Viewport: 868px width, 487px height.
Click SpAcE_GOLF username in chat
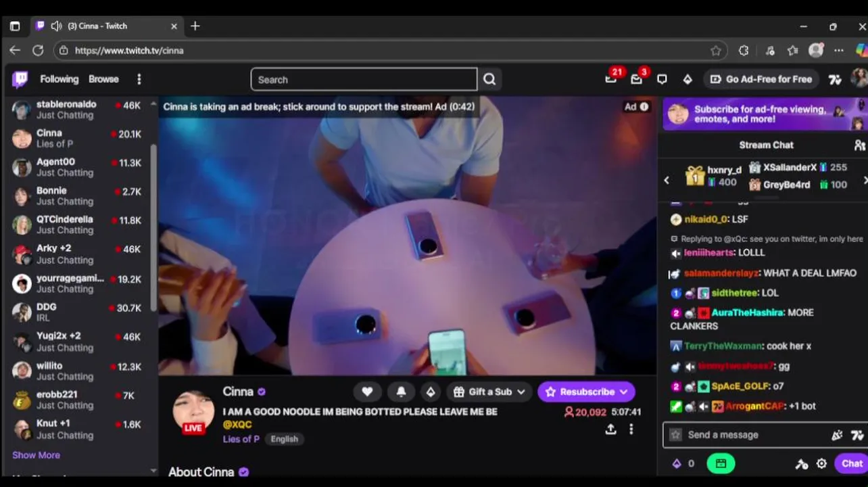pos(740,386)
